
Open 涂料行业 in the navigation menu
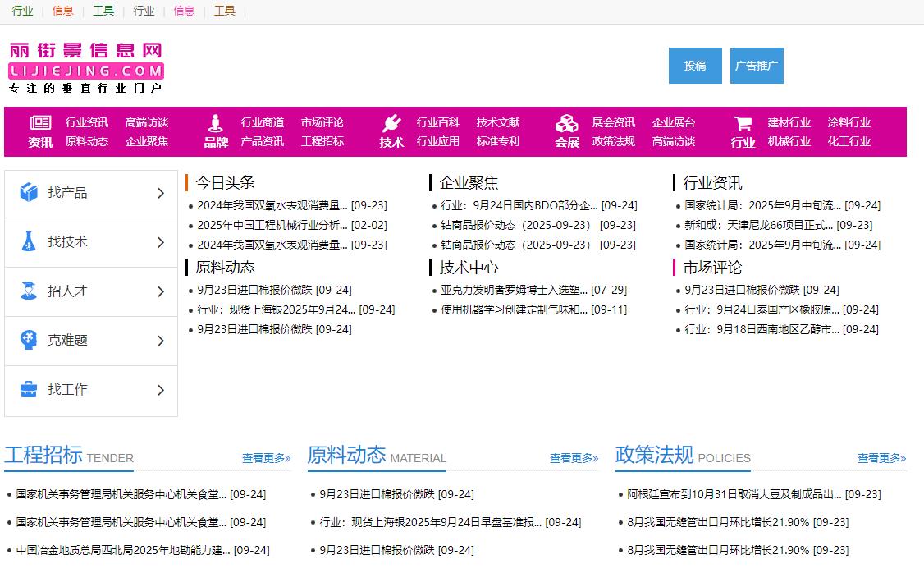click(x=849, y=122)
